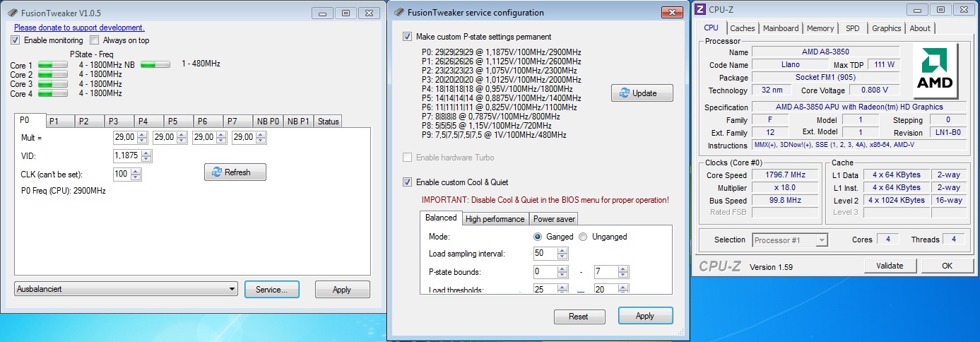Open the Mainboard tab in CPU-Z

[781, 28]
